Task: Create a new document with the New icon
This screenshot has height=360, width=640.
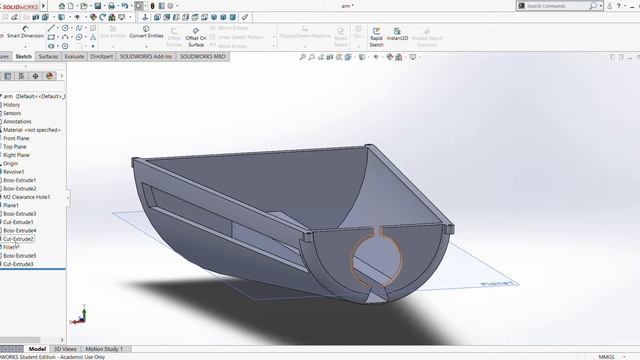Action: [71, 6]
